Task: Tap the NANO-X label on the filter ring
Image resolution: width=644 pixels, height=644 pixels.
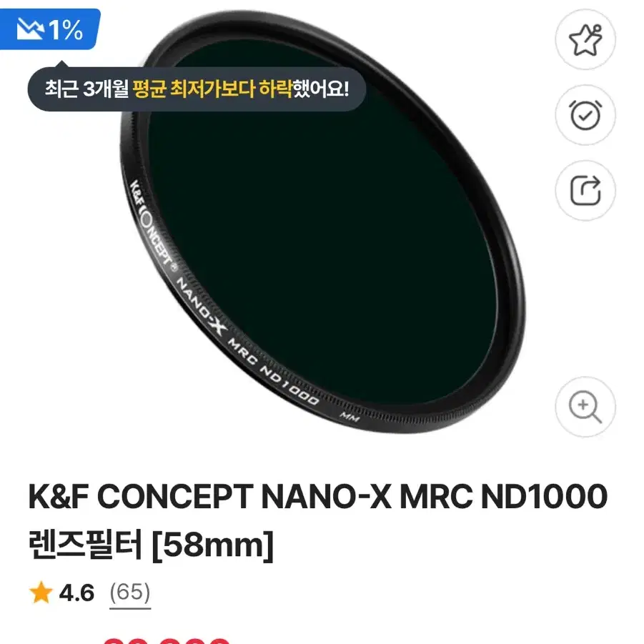Action: point(202,306)
